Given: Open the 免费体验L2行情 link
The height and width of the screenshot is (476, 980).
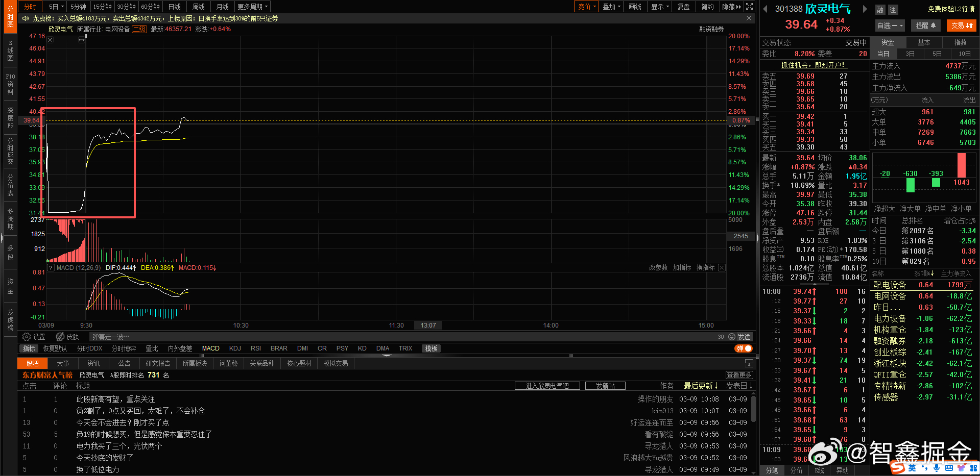Looking at the screenshot, I should click(x=951, y=9).
